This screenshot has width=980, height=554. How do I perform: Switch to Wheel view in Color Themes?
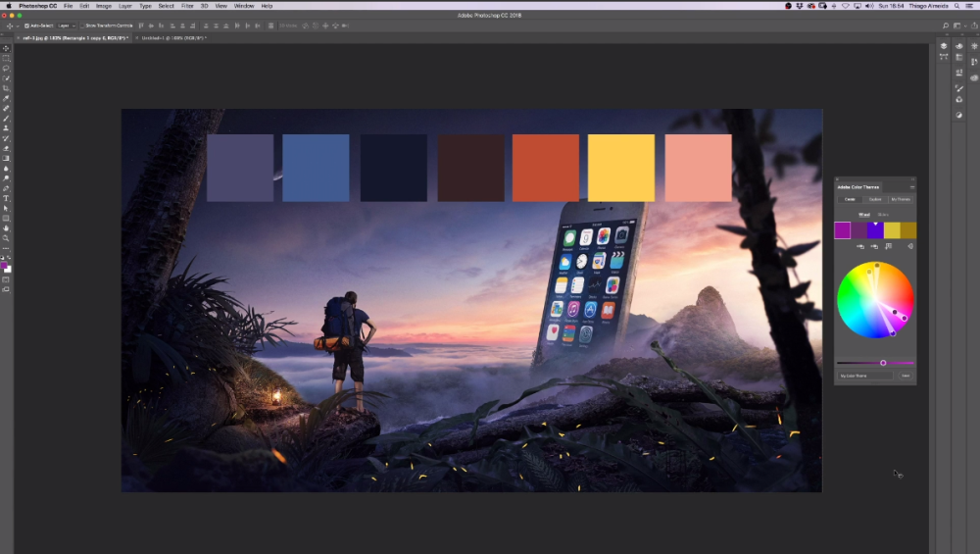pyautogui.click(x=864, y=215)
